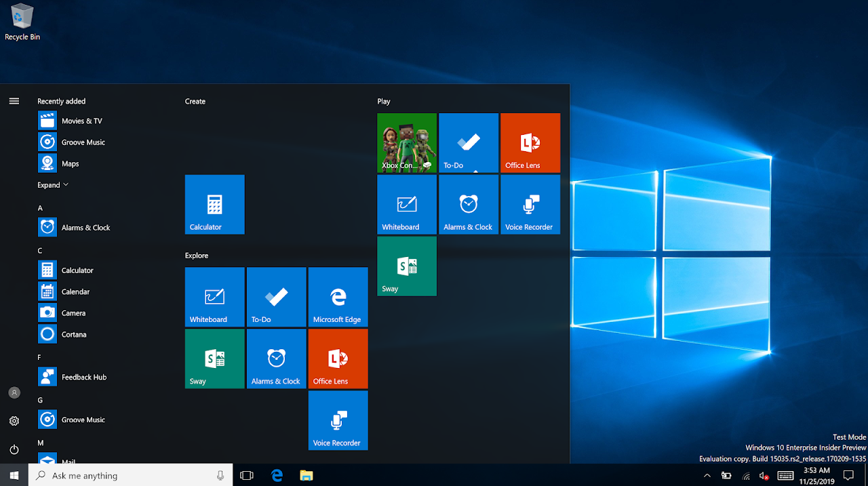Viewport: 868px width, 486px height.
Task: Launch Groove Music under the G section
Action: pyautogui.click(x=99, y=420)
